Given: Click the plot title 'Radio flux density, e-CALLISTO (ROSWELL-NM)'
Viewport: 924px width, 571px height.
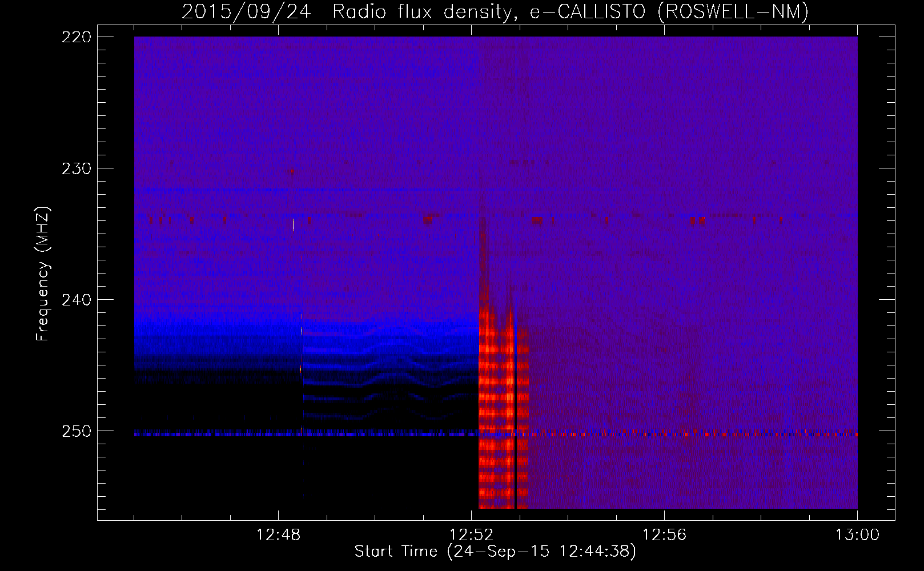Looking at the screenshot, I should (571, 11).
